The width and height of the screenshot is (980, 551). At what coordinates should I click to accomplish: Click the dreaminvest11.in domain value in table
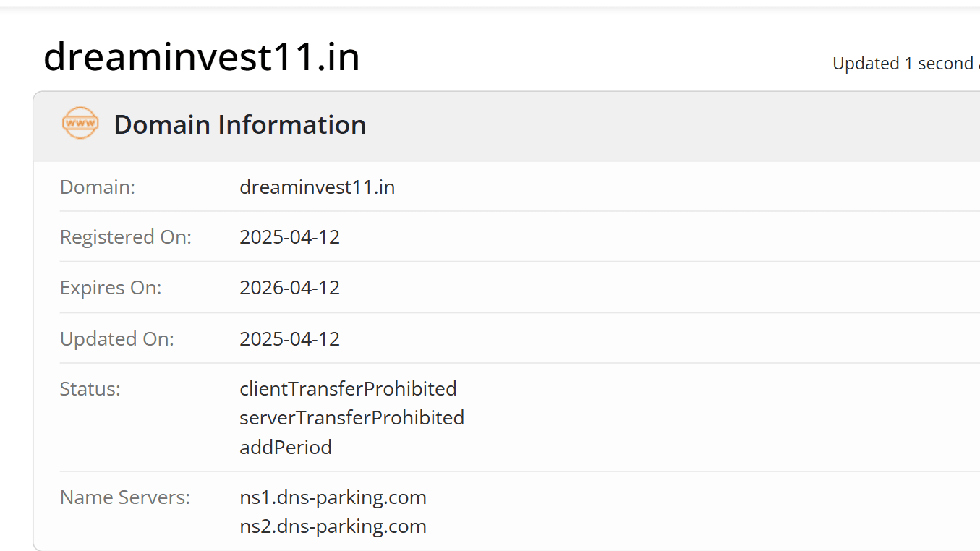(317, 187)
